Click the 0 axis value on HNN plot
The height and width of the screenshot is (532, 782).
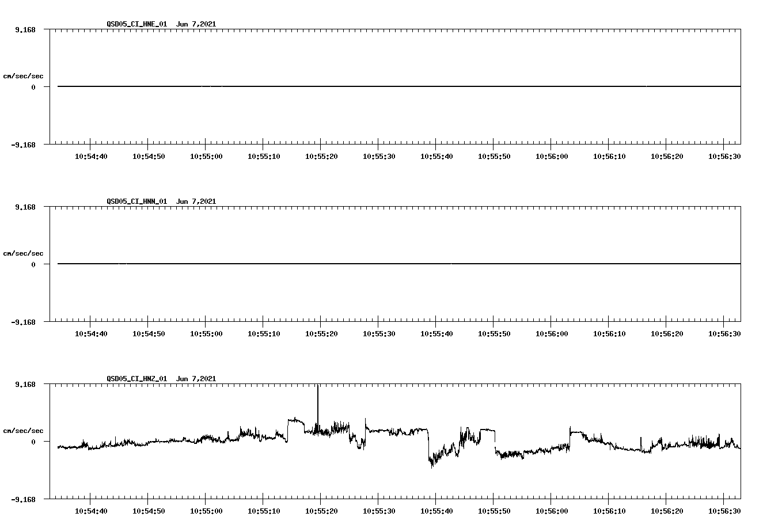[x=33, y=264]
